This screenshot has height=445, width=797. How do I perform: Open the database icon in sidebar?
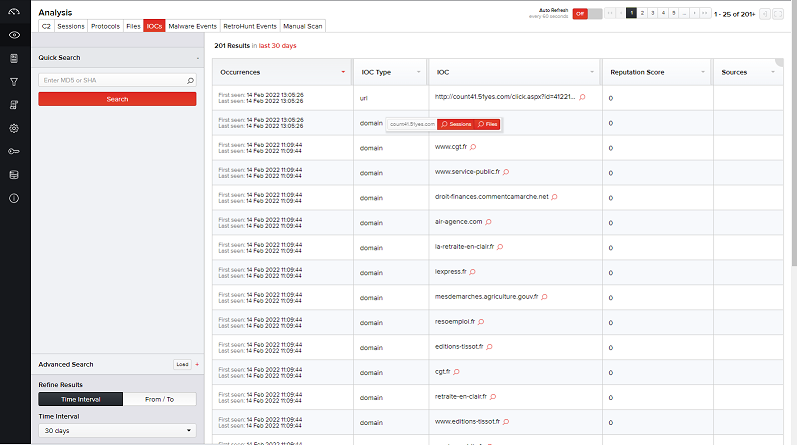tap(14, 174)
